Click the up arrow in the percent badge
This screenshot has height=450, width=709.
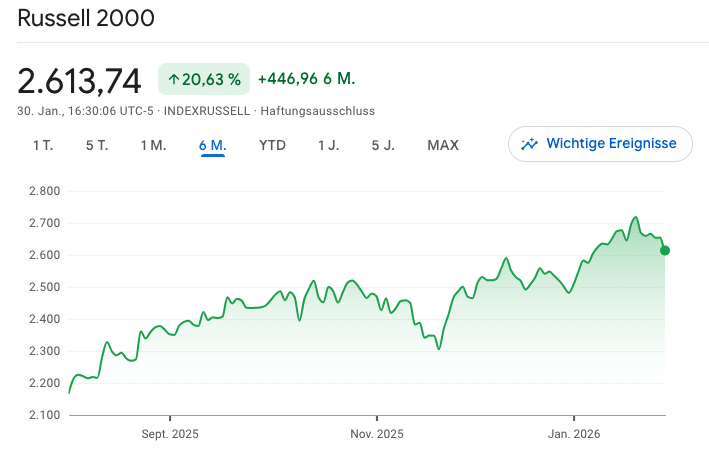(174, 80)
